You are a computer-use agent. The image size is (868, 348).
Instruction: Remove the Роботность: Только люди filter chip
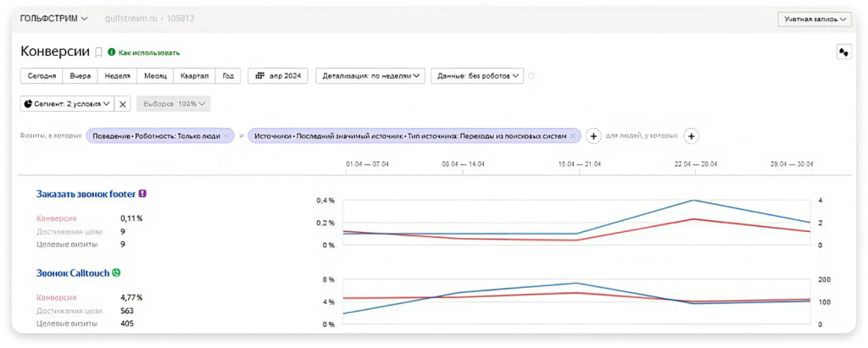coord(225,135)
